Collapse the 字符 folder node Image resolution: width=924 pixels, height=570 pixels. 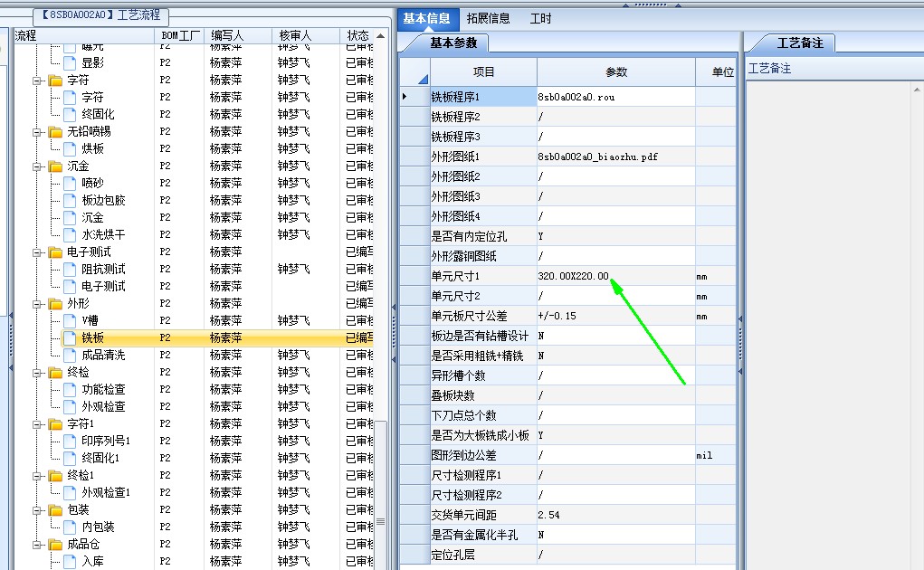point(37,81)
